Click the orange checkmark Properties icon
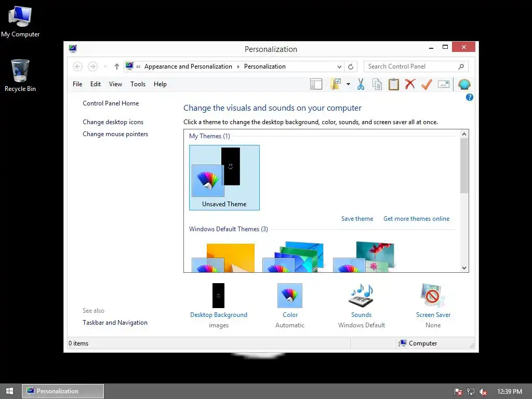The image size is (532, 399). click(x=427, y=84)
